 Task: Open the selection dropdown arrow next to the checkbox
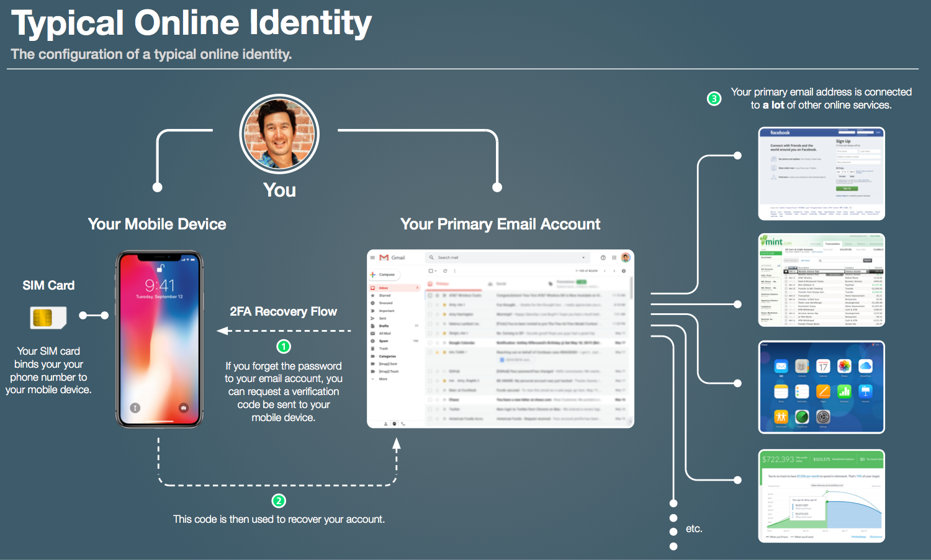(x=436, y=271)
